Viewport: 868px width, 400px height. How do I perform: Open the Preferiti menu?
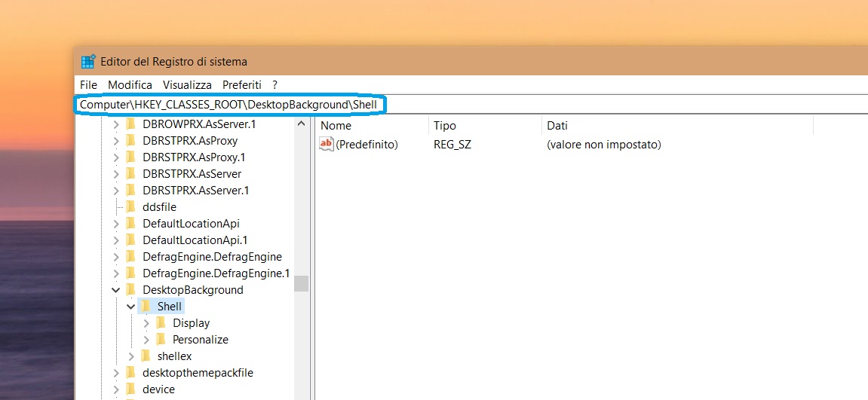(242, 85)
